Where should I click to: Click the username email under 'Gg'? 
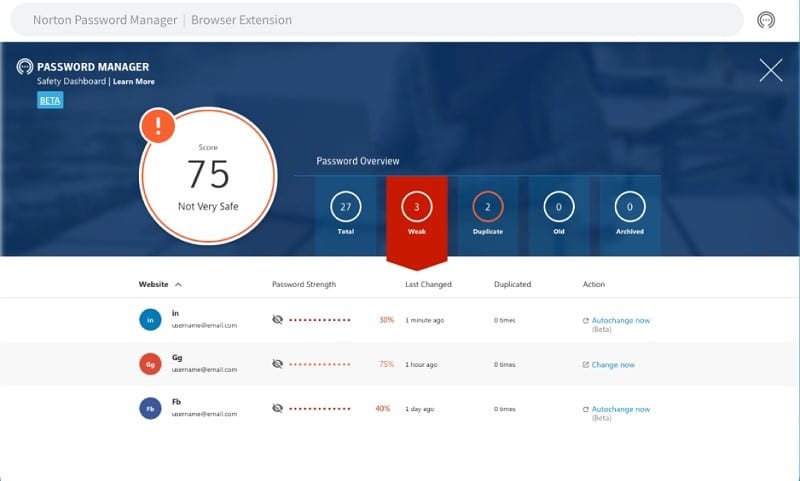point(204,370)
